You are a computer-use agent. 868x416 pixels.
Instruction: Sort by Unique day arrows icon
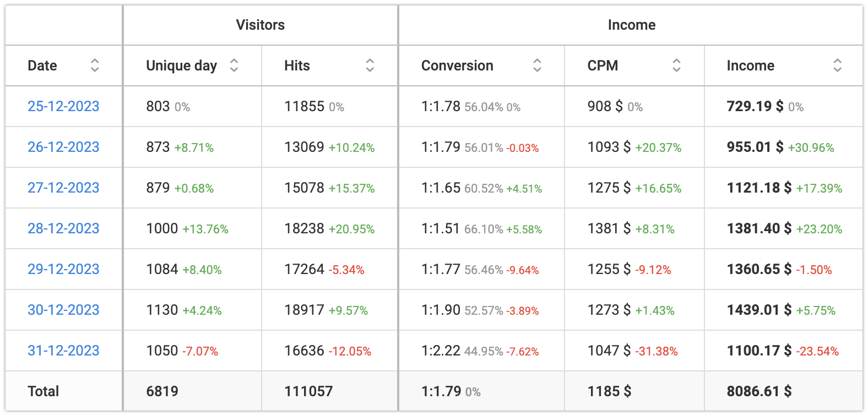pos(234,65)
